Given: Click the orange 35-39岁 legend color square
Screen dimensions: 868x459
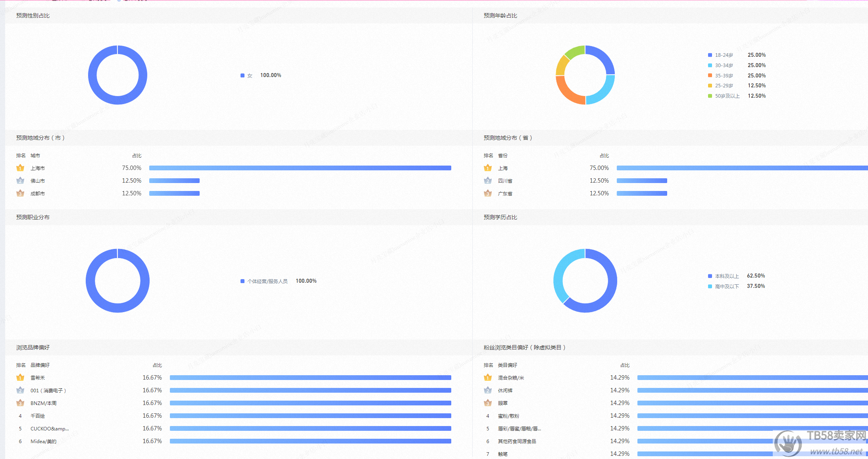Looking at the screenshot, I should point(710,75).
